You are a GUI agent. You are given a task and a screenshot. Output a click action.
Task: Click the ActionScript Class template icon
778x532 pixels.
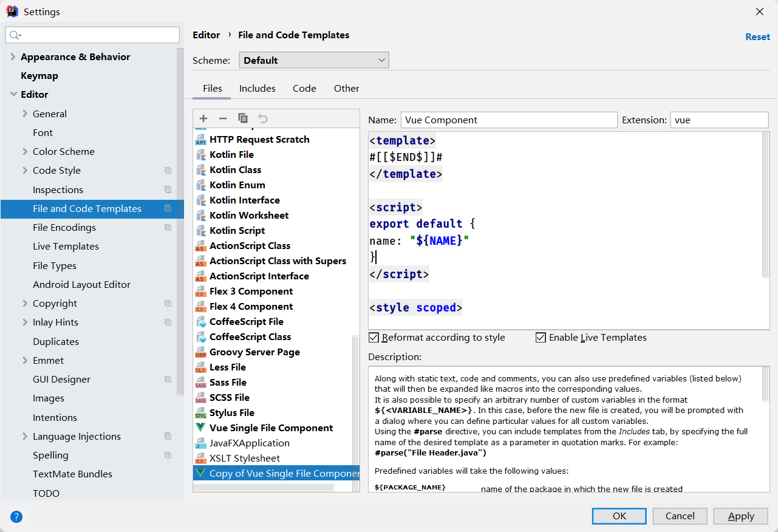tap(200, 246)
